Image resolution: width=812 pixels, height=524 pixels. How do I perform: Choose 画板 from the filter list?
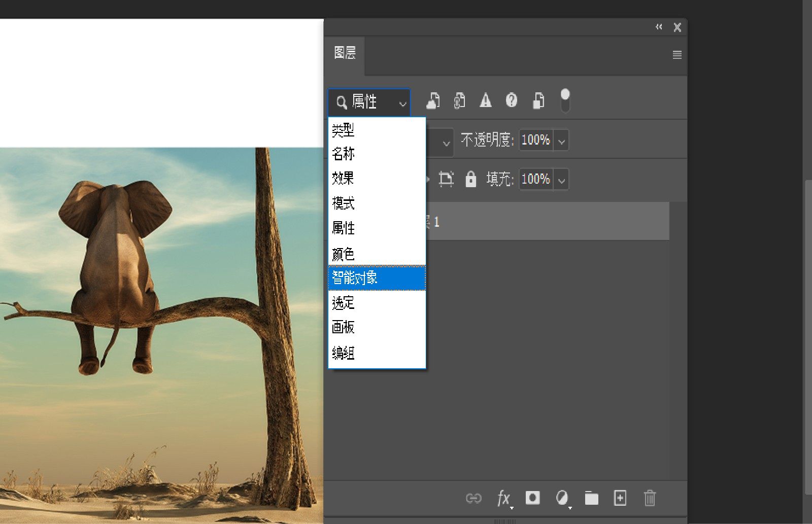[377, 327]
